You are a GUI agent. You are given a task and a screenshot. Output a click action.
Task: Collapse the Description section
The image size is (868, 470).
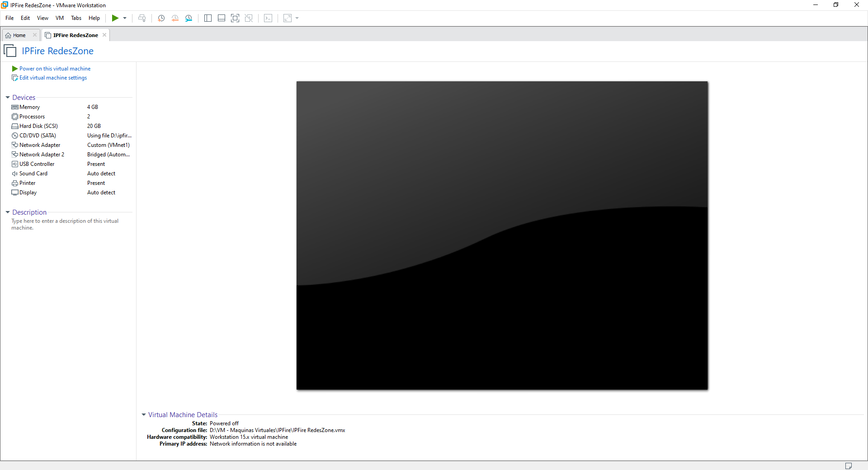click(x=8, y=212)
